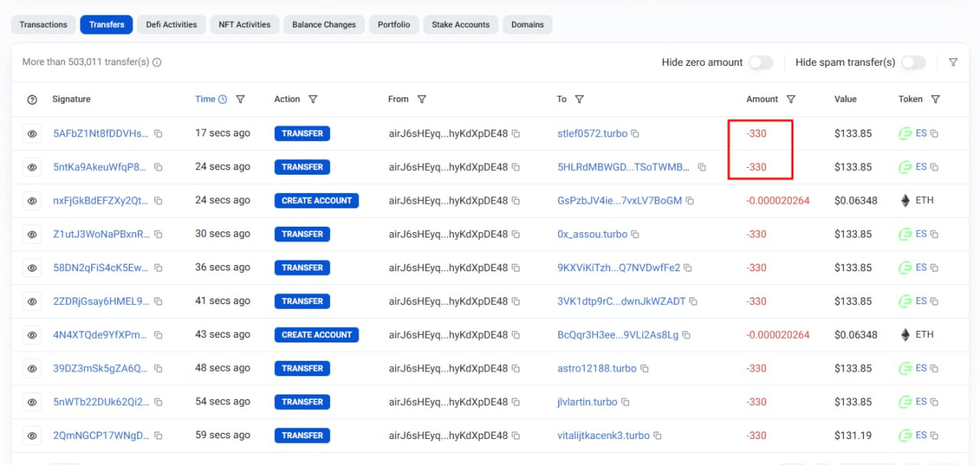Copy address GsPzbJV4ie...7vxLV7BoGM

(x=690, y=201)
